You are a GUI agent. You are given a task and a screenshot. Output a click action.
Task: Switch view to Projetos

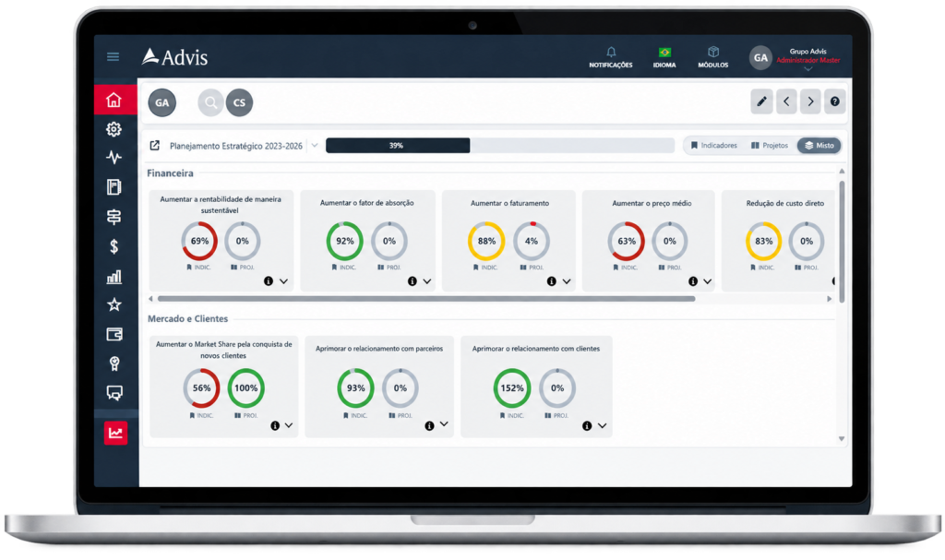click(770, 145)
